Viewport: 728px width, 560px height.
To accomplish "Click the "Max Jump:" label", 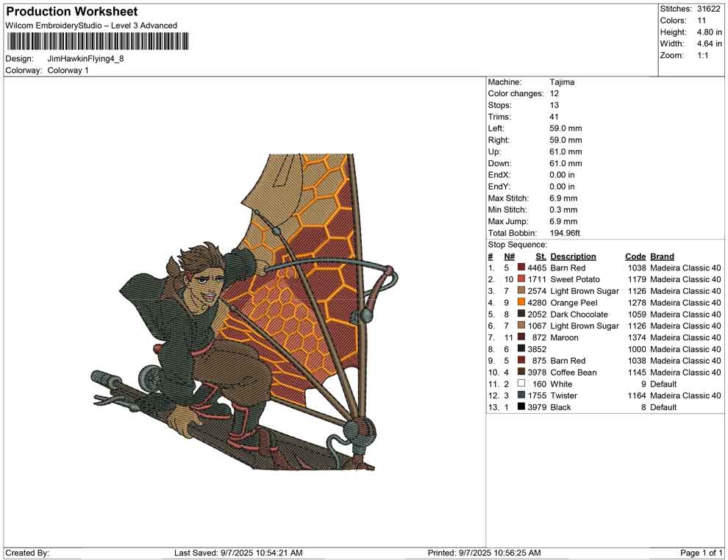I will click(x=507, y=221).
